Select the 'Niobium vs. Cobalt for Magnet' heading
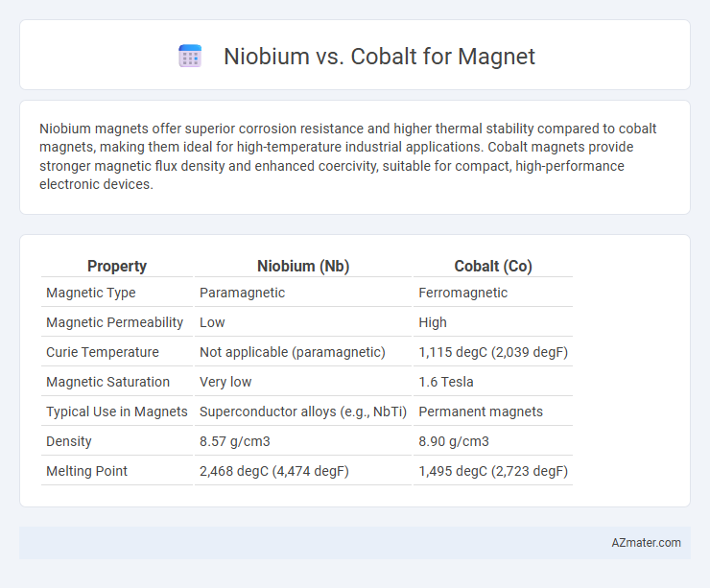The height and width of the screenshot is (588, 710). click(379, 57)
